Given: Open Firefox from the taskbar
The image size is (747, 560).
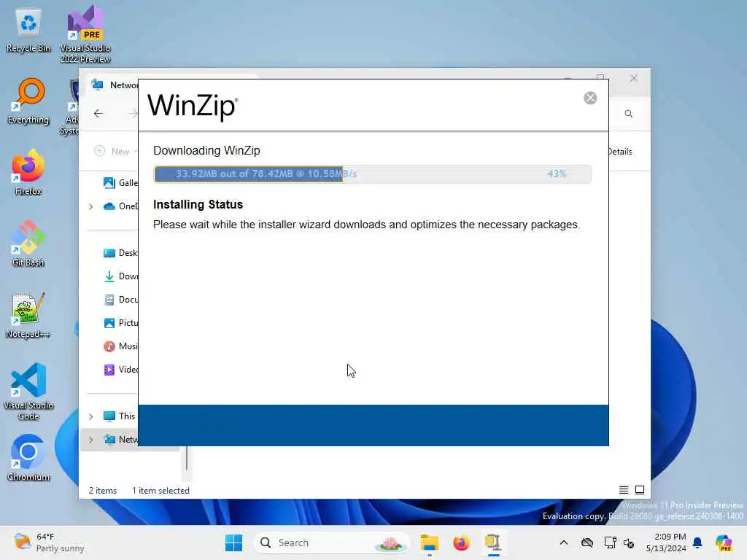Looking at the screenshot, I should pyautogui.click(x=461, y=542).
